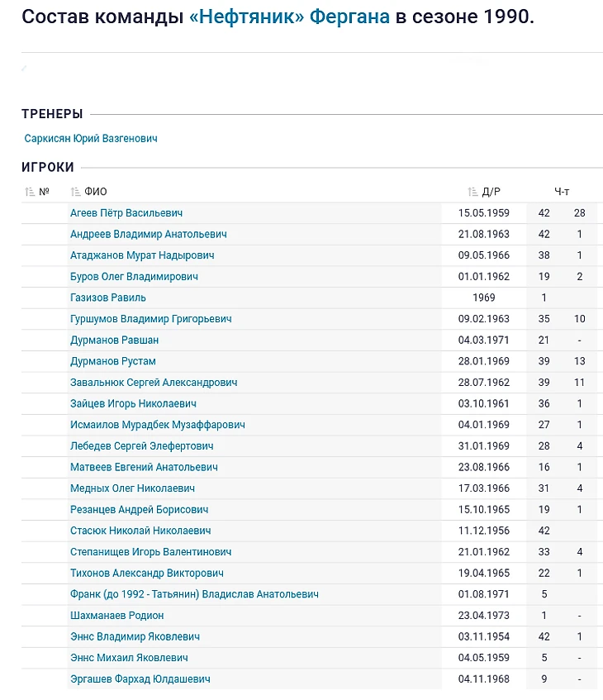Open Атаджанов Мурат Надырович profile
This screenshot has height=700, width=603.
click(x=142, y=255)
